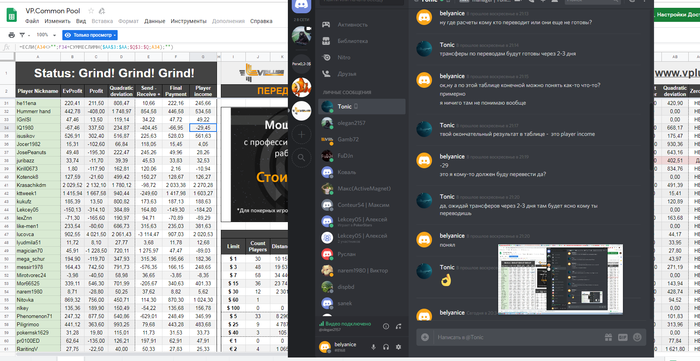This screenshot has height=361, width=700.
Task: Open direct message with Gamb72
Action: coord(362,139)
